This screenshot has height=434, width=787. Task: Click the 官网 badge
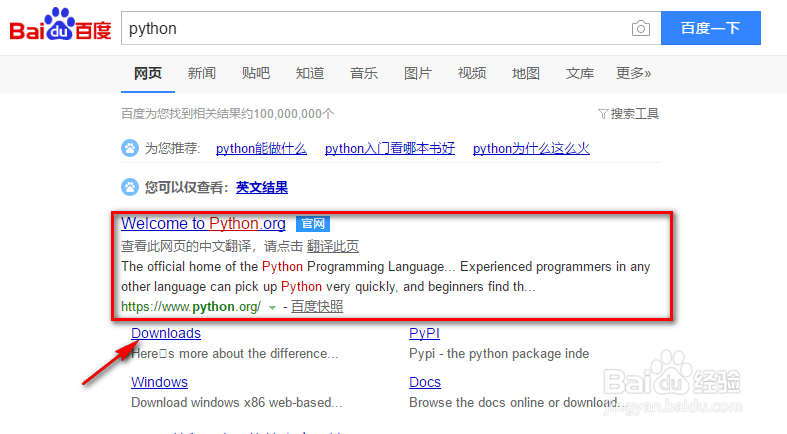(313, 224)
